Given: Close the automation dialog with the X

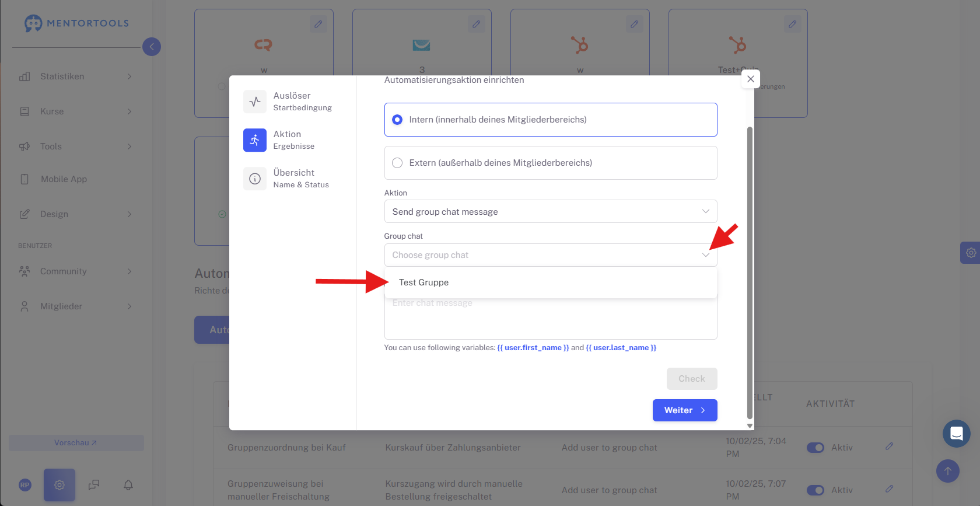Looking at the screenshot, I should pos(751,79).
